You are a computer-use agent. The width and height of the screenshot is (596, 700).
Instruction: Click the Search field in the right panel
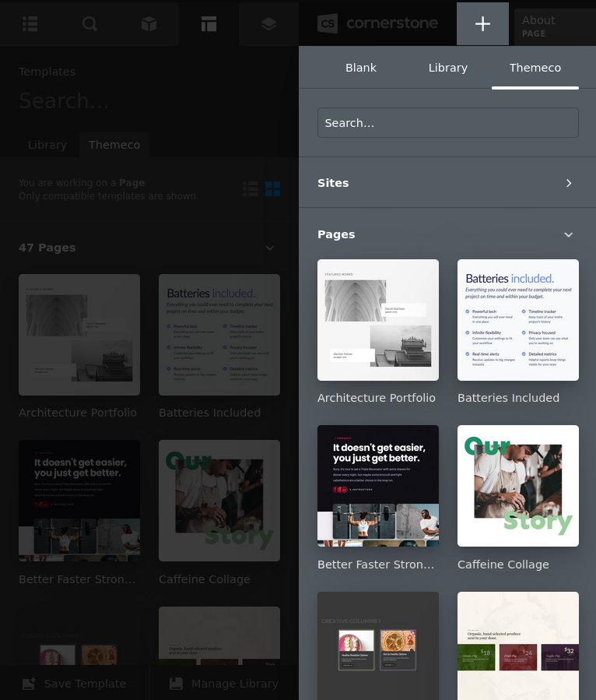click(448, 123)
